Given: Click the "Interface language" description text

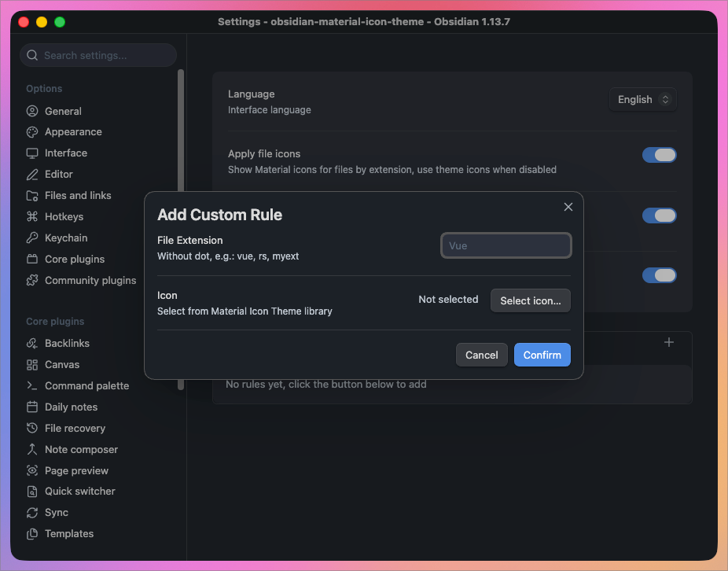Looking at the screenshot, I should click(270, 110).
